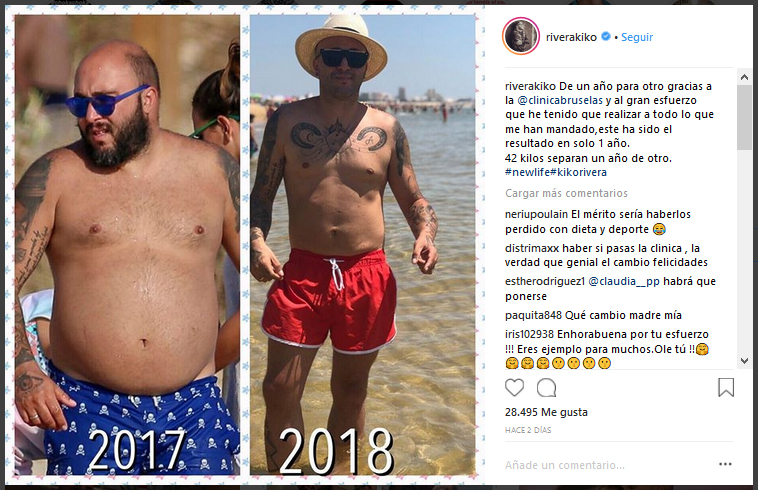Viewport: 758px width, 490px height.
Task: Save the post with the bookmark icon
Action: pos(726,388)
